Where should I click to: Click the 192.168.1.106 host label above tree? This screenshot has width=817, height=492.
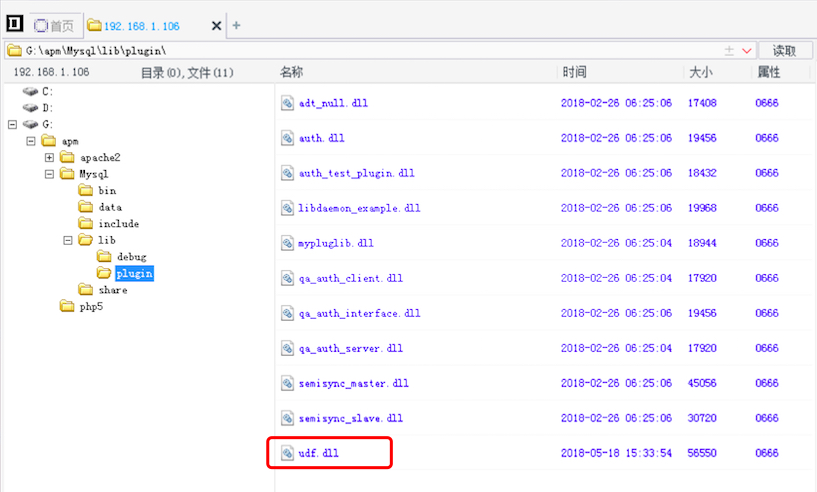(x=52, y=72)
